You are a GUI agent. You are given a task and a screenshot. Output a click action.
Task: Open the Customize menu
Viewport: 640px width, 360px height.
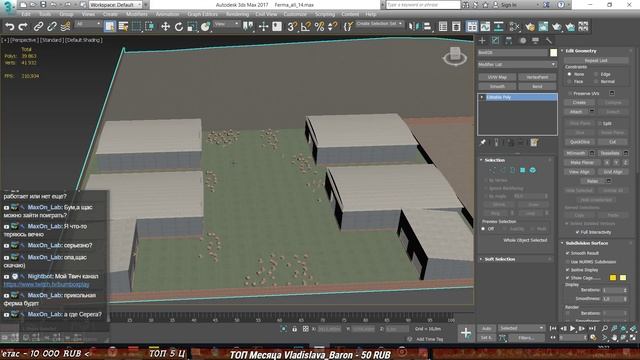pyautogui.click(x=295, y=14)
